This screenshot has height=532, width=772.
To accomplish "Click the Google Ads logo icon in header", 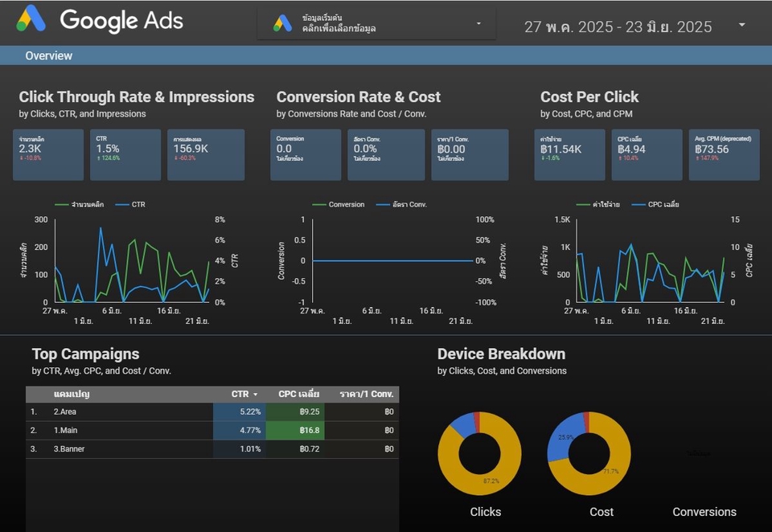I will (31, 18).
